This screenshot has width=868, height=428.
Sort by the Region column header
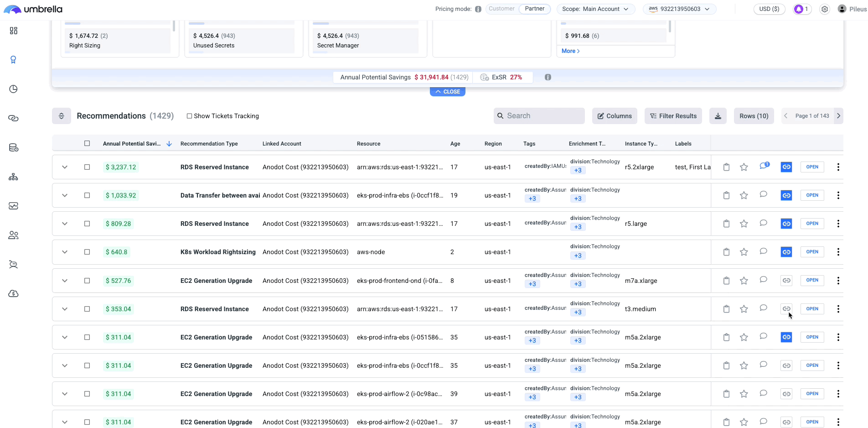click(x=493, y=144)
